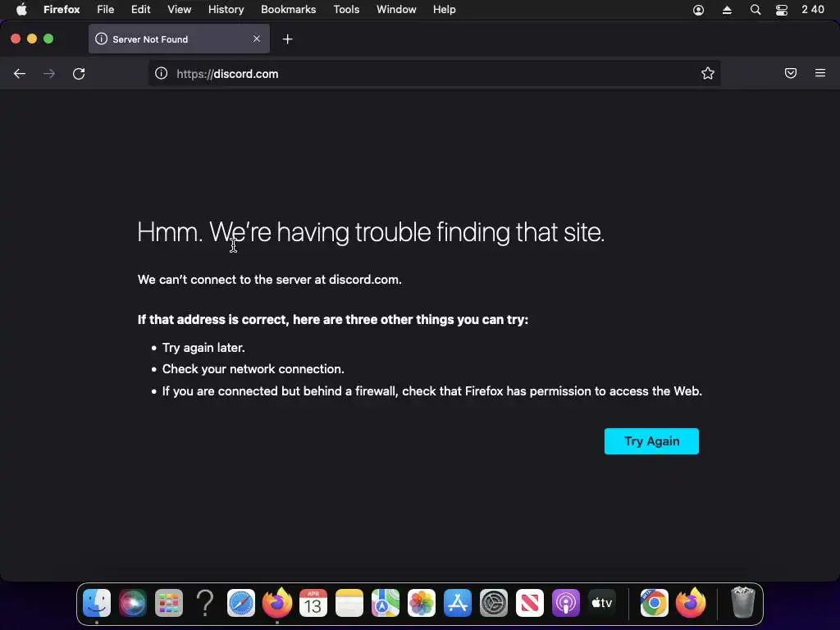Open the Firefox application menu (hamburger)

point(820,73)
